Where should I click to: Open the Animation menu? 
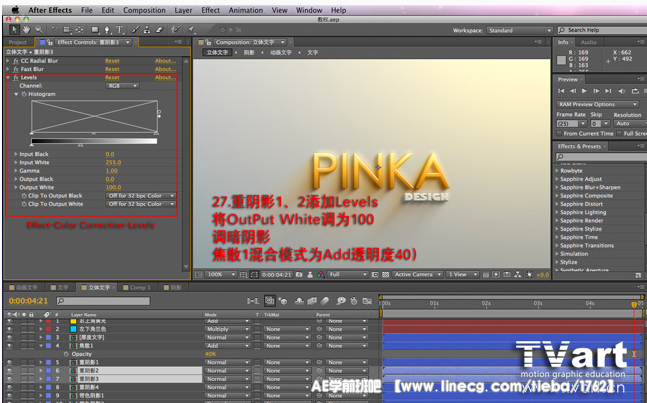[246, 10]
